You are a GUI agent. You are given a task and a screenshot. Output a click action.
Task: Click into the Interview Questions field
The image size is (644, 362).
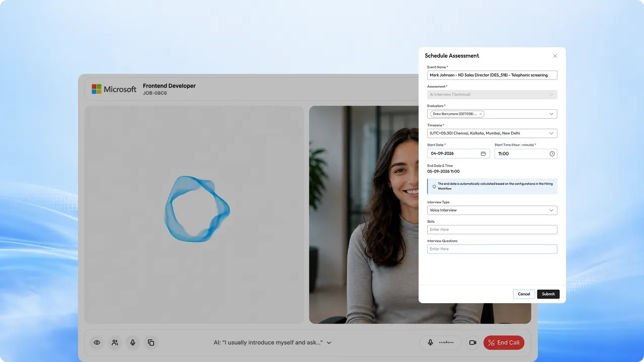pos(492,249)
